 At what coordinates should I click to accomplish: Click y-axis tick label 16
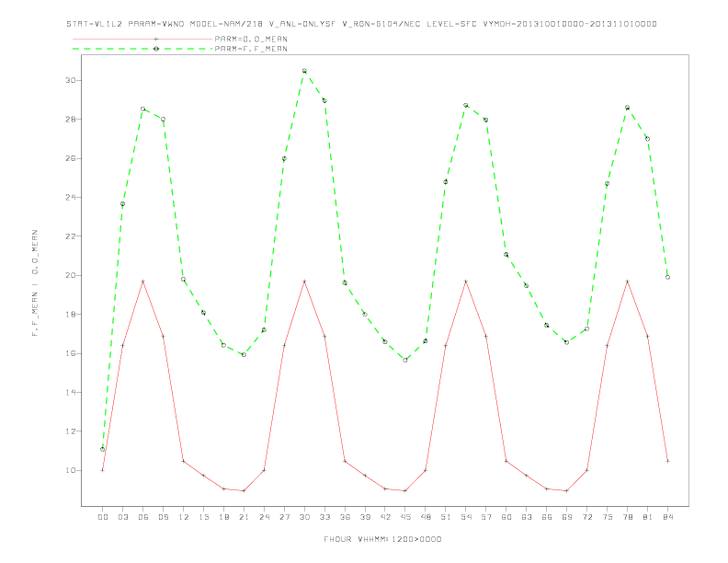click(70, 353)
